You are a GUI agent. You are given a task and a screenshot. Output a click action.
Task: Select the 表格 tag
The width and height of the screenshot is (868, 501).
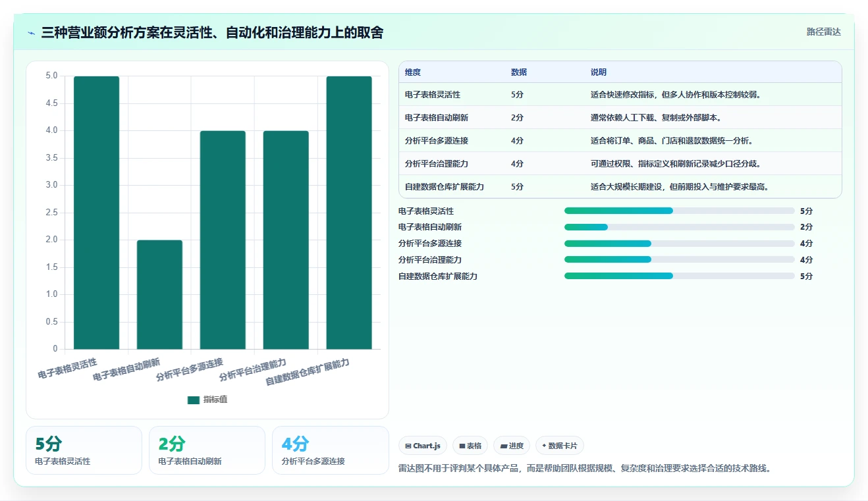(470, 446)
